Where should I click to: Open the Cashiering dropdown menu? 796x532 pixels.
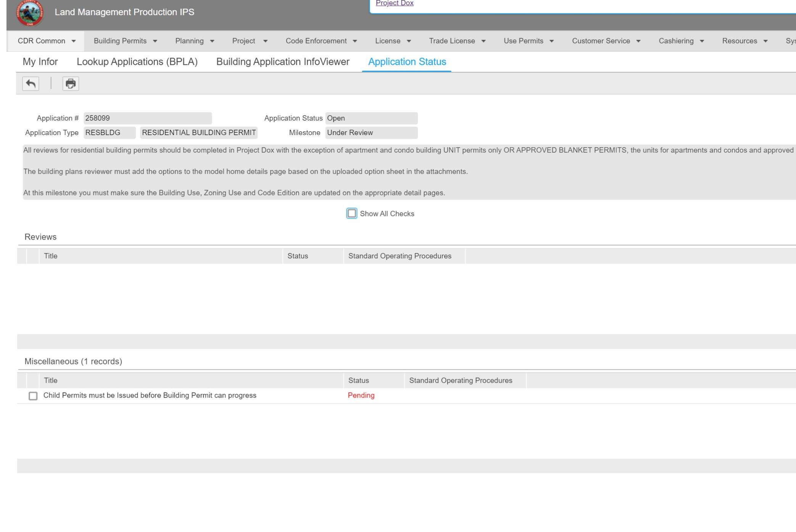pos(681,41)
